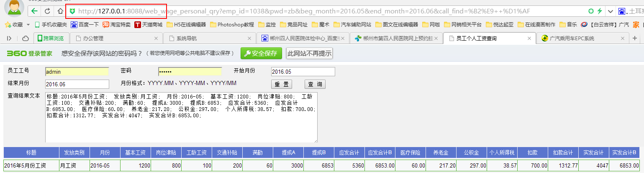Click the green 安全保存 button
The height and width of the screenshot is (173, 644).
[261, 53]
